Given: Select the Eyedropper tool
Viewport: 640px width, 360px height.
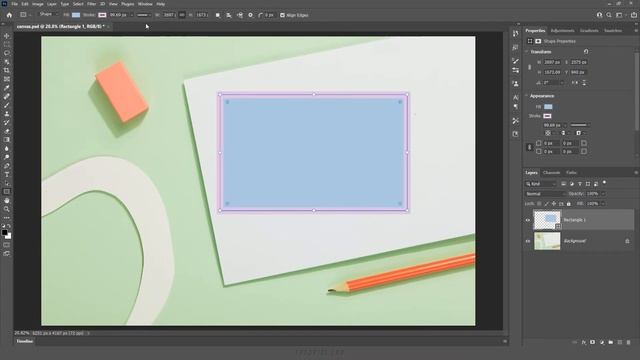Looking at the screenshot, I should [7, 88].
